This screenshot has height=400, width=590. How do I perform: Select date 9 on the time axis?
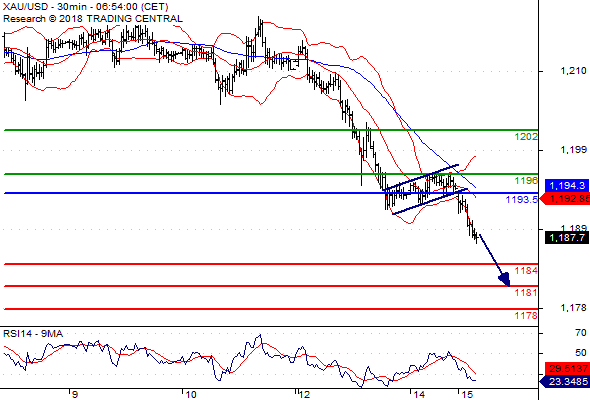(75, 394)
